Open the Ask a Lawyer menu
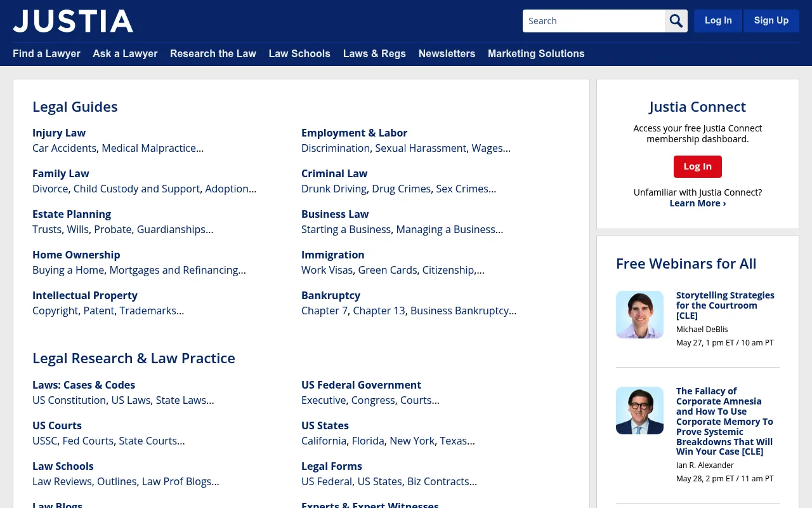812x508 pixels. pyautogui.click(x=125, y=54)
